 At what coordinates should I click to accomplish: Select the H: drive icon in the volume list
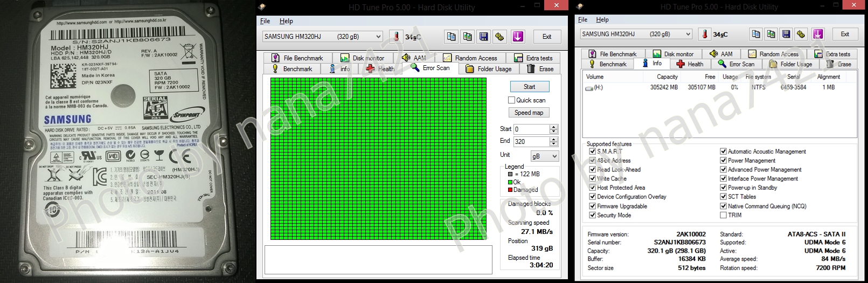[x=589, y=87]
